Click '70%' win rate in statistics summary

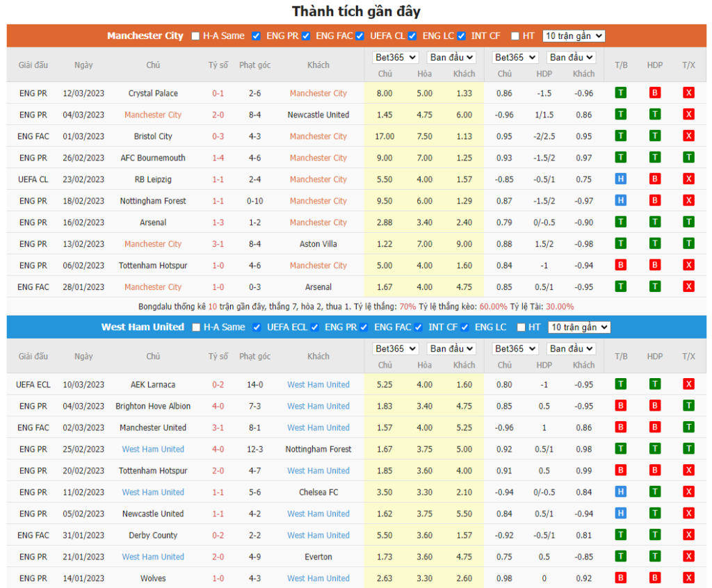click(407, 307)
